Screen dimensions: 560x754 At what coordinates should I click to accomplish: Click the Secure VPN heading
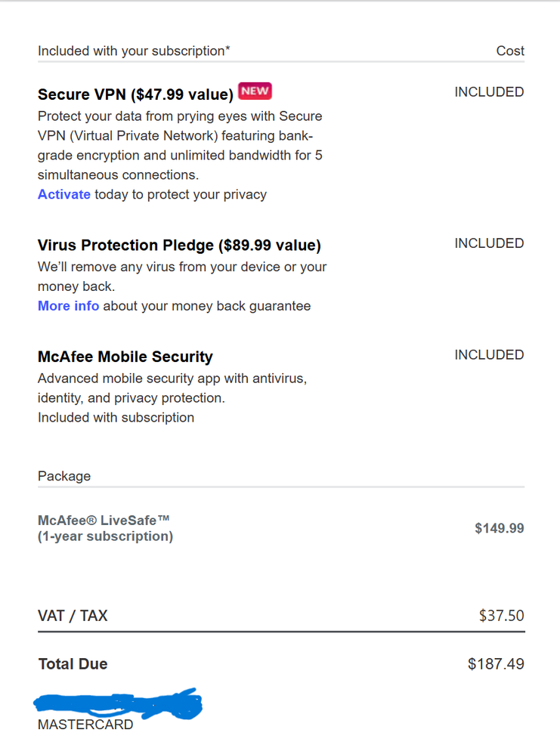coord(135,94)
